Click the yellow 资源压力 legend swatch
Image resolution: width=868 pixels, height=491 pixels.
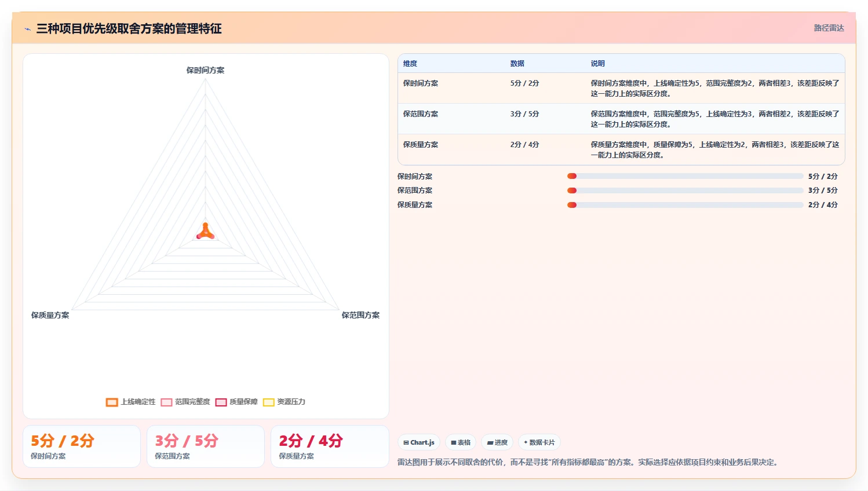269,402
